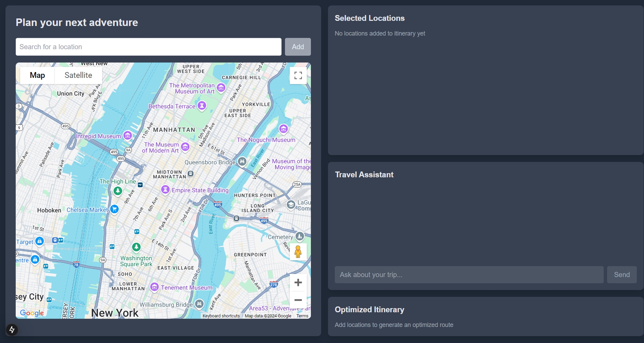Click the Empire State Building pin

tap(165, 189)
